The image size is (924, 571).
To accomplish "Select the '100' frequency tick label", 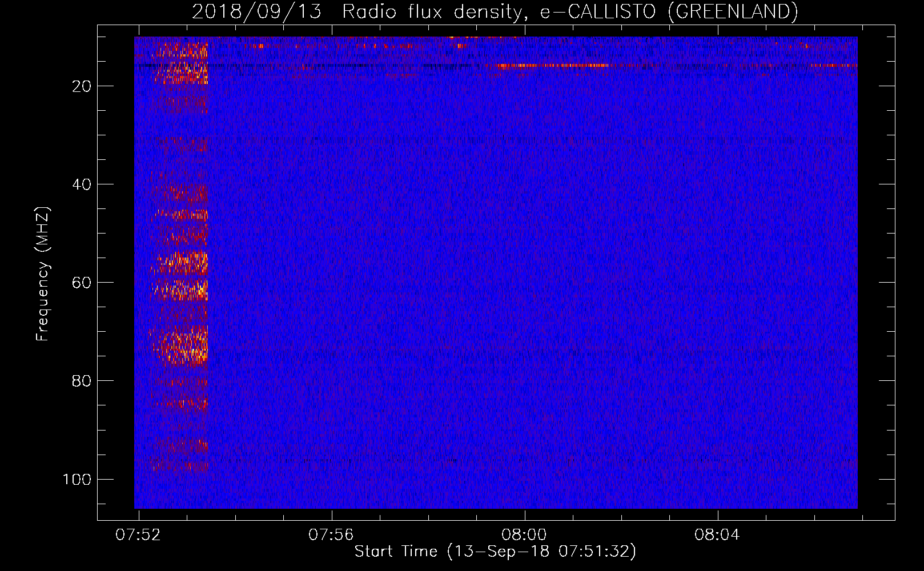I will [x=77, y=479].
